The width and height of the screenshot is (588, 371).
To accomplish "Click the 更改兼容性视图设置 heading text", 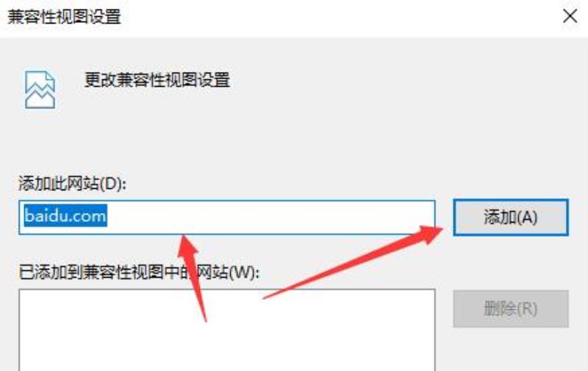I will (157, 80).
